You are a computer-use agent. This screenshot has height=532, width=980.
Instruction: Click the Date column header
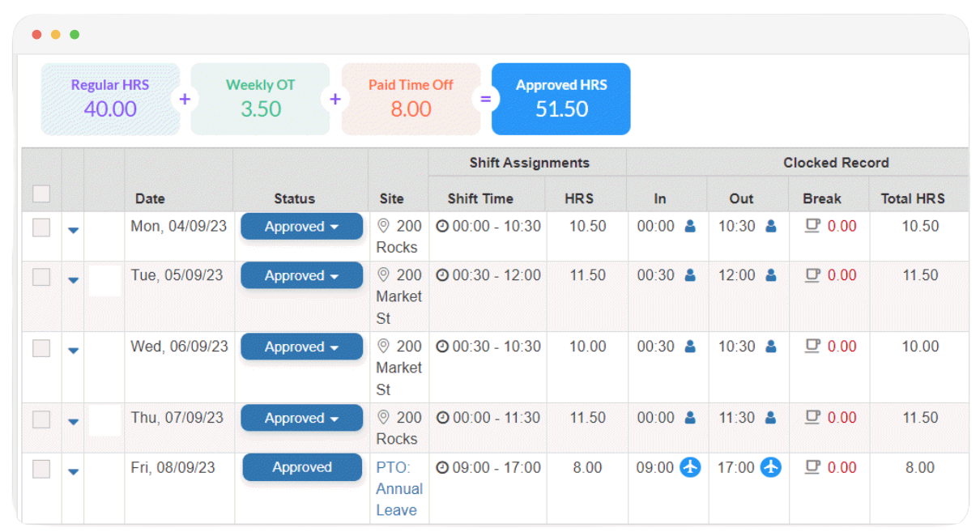[x=150, y=198]
